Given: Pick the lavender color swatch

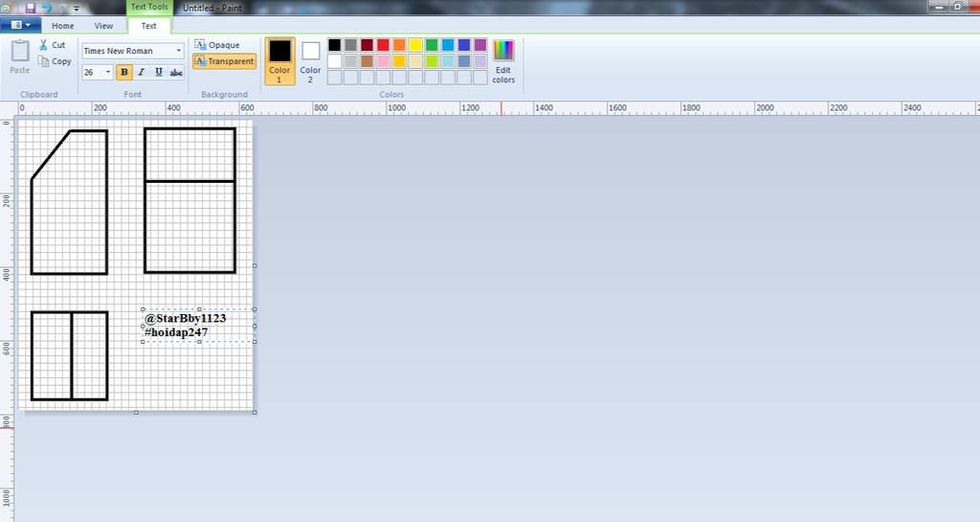Looking at the screenshot, I should (480, 61).
